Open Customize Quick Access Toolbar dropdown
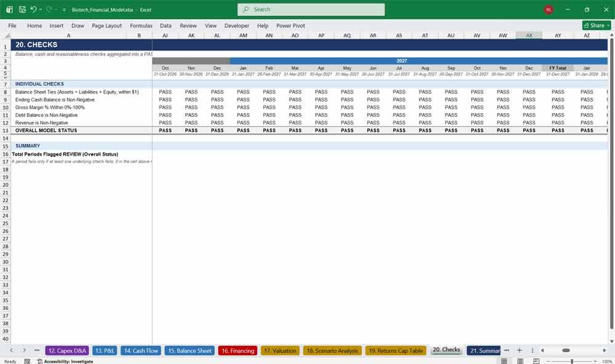Viewport: 615px width, 364px height. (x=65, y=10)
